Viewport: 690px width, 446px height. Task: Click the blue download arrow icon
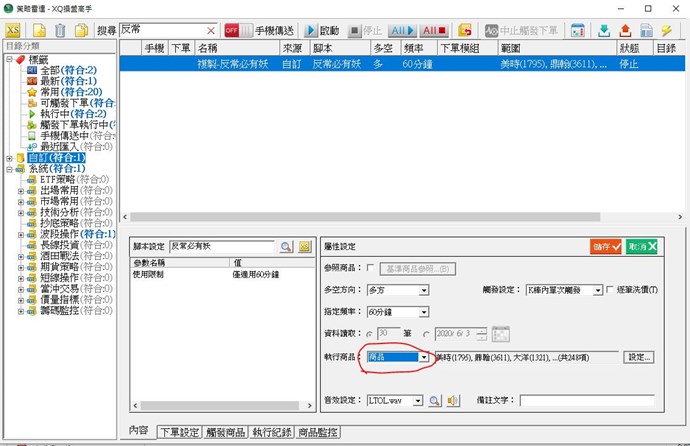tap(604, 30)
